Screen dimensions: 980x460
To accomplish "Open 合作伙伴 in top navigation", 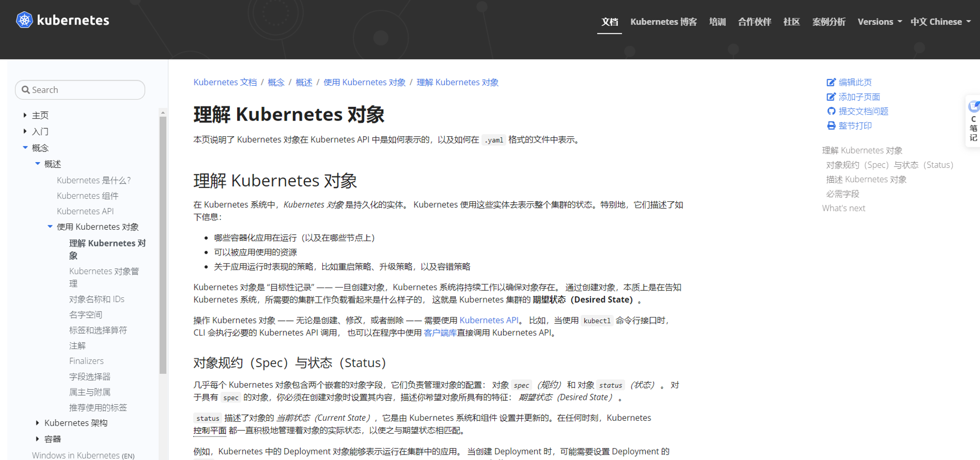I will pos(755,22).
